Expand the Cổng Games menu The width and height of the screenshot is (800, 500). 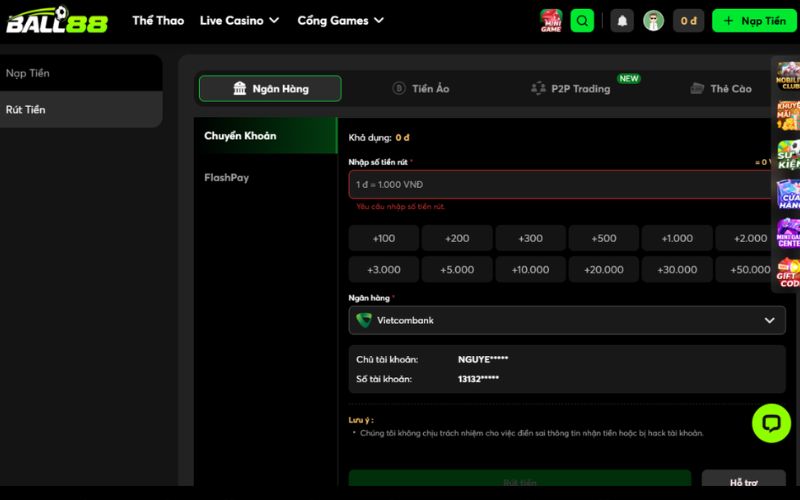341,20
